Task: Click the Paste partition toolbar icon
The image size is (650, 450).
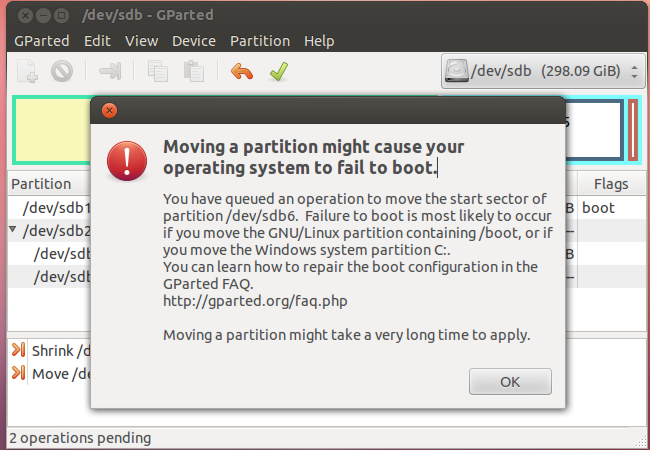Action: [x=194, y=71]
